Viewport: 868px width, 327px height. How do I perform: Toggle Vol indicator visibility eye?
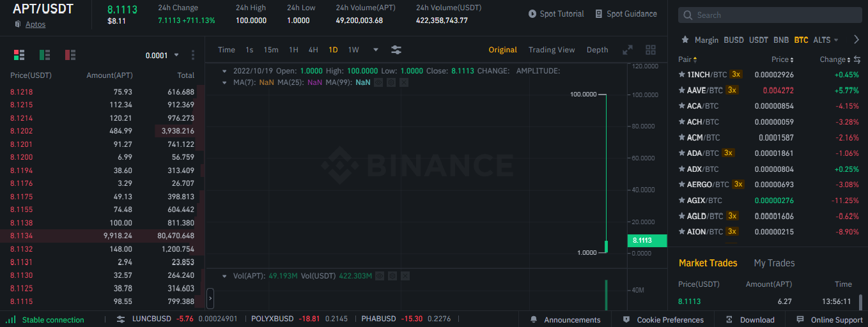(379, 276)
